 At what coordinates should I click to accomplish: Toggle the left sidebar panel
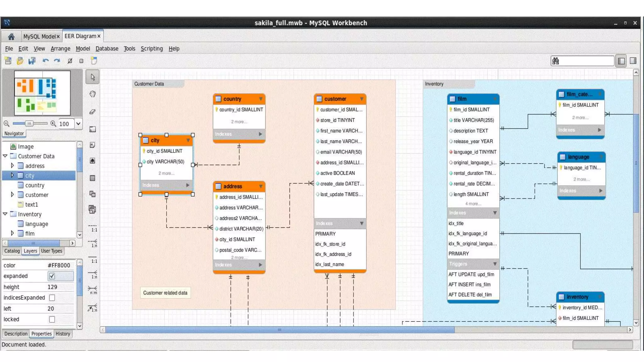621,61
